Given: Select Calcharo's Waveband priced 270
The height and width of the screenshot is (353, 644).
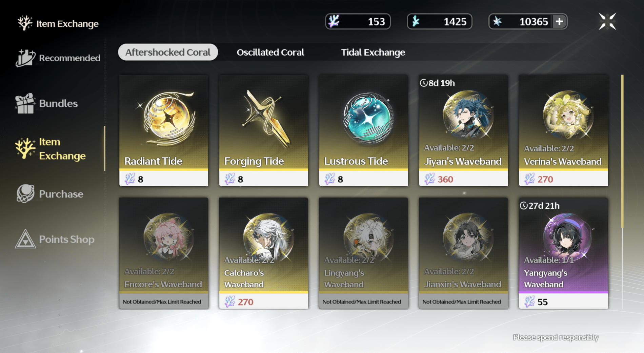Looking at the screenshot, I should [x=264, y=253].
